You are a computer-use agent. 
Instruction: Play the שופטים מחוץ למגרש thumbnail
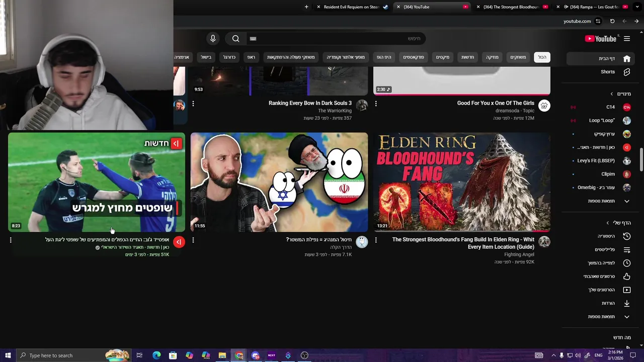click(97, 183)
